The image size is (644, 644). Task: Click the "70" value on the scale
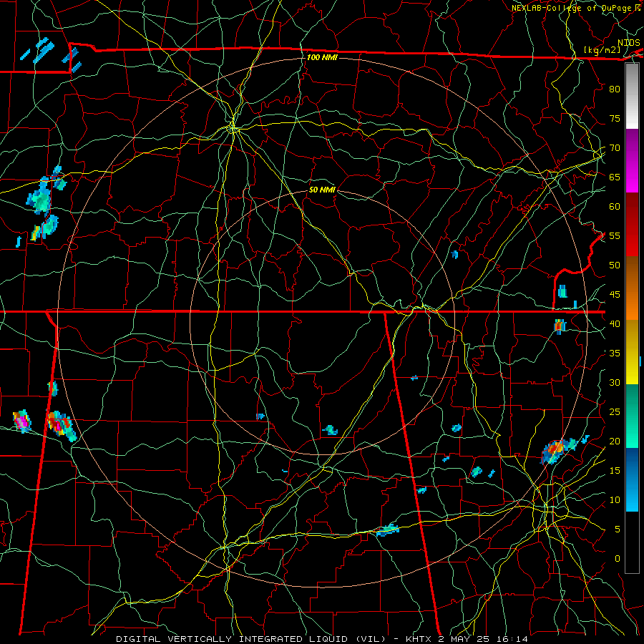coord(615,148)
